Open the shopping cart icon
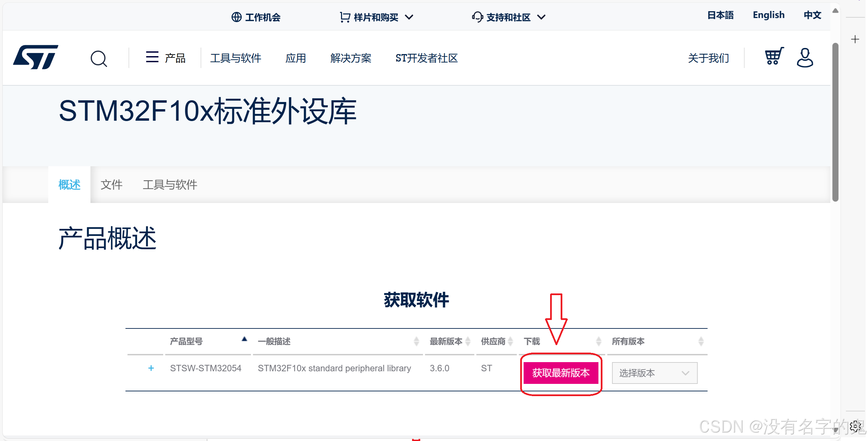868x441 pixels. tap(774, 56)
